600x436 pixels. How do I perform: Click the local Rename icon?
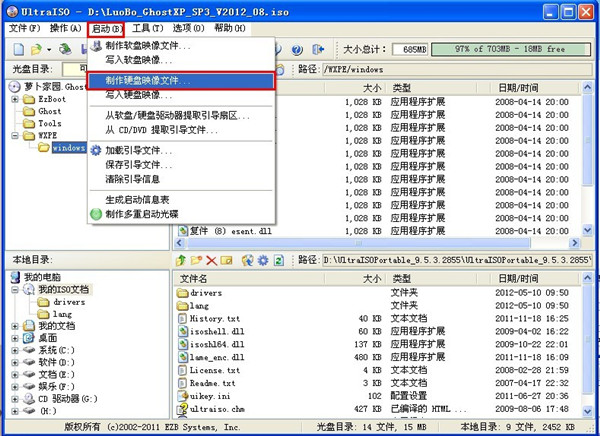(227, 260)
